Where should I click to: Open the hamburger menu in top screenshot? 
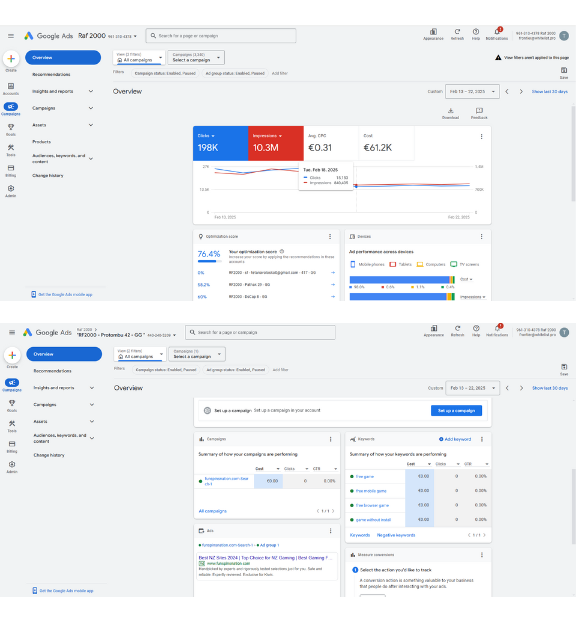(11, 36)
